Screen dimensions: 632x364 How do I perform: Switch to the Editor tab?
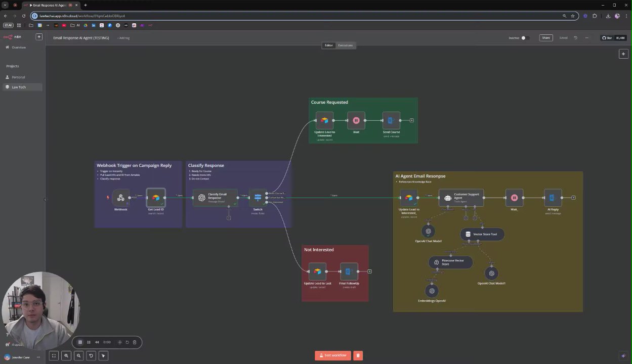tap(329, 45)
